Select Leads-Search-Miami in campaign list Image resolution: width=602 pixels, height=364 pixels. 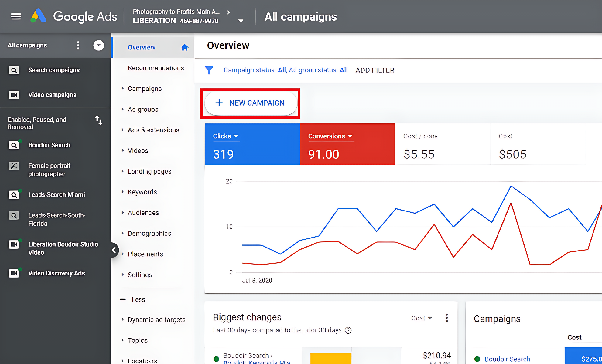(x=56, y=195)
